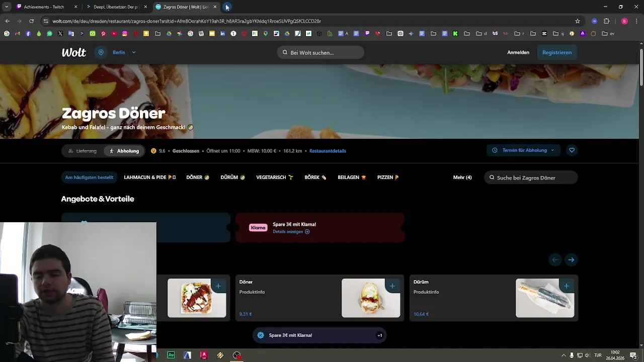Open the X (Twitter) bookmark icon
Image resolution: width=644 pixels, height=362 pixels.
60,34
